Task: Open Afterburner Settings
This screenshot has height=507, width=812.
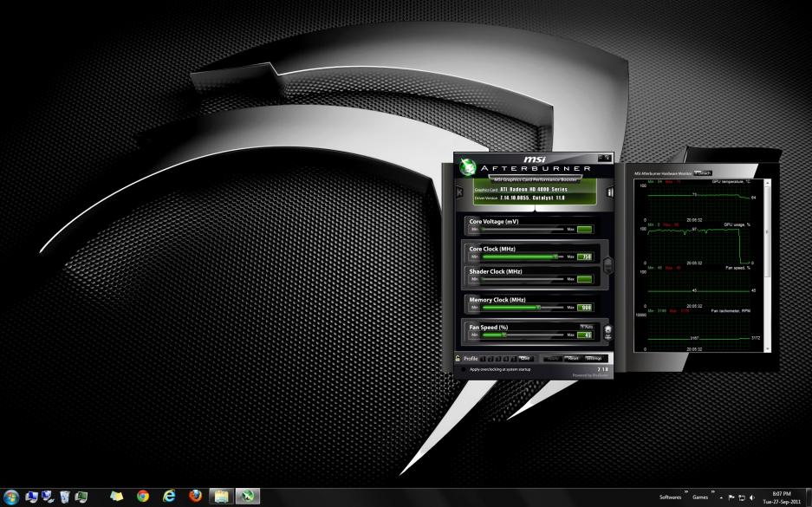Action: pos(594,359)
